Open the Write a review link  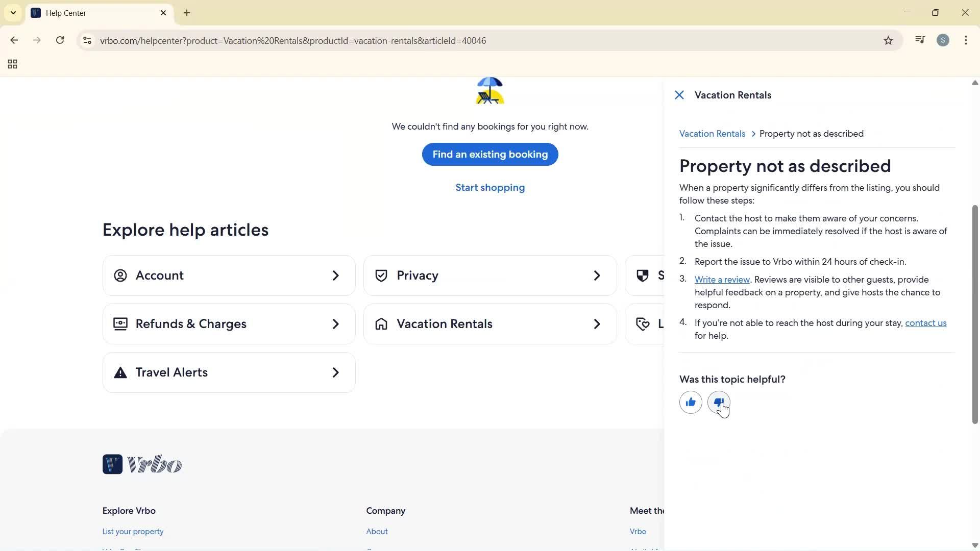pyautogui.click(x=721, y=279)
